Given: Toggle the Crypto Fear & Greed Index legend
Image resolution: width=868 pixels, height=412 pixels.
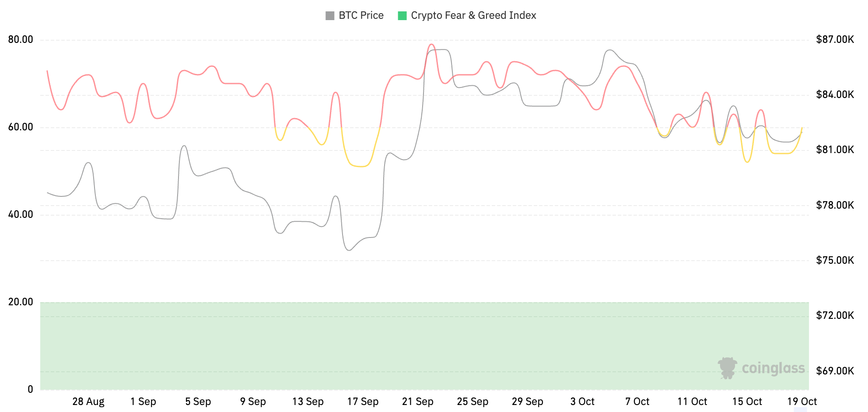Looking at the screenshot, I should click(467, 15).
